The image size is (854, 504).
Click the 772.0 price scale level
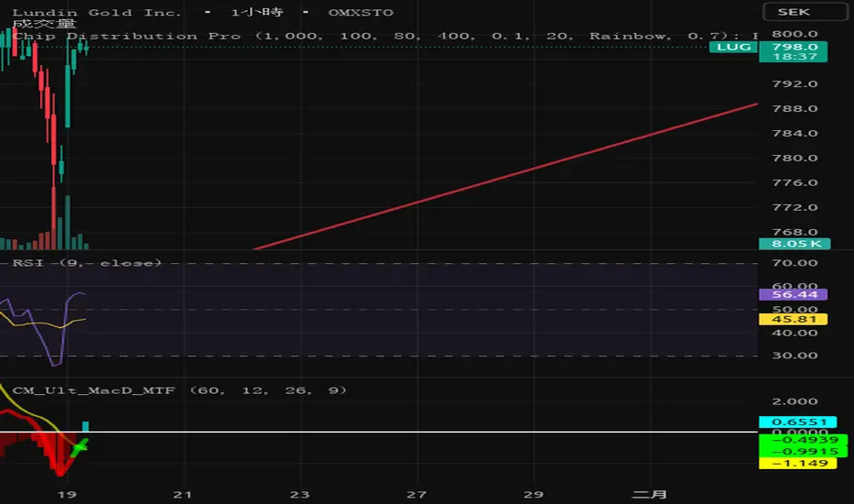794,208
